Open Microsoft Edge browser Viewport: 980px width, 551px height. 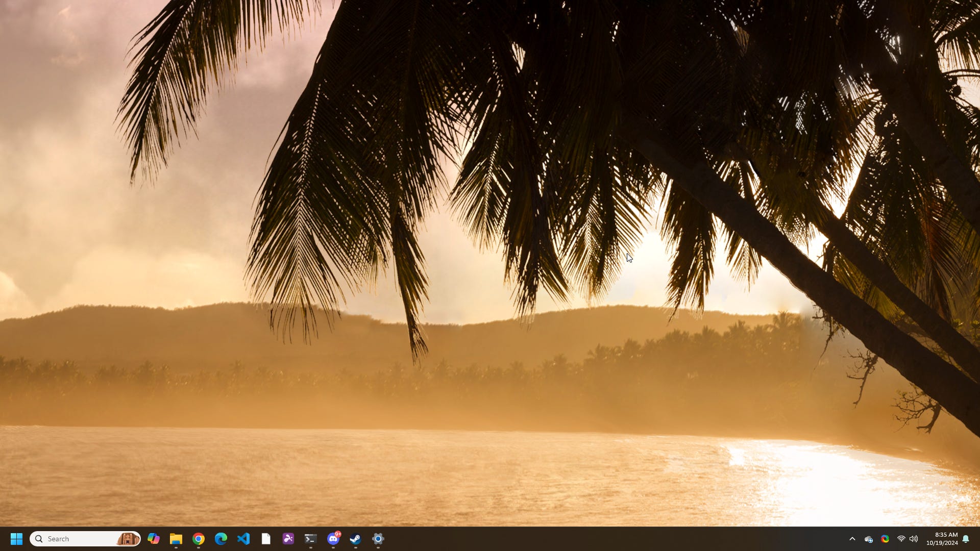221,539
